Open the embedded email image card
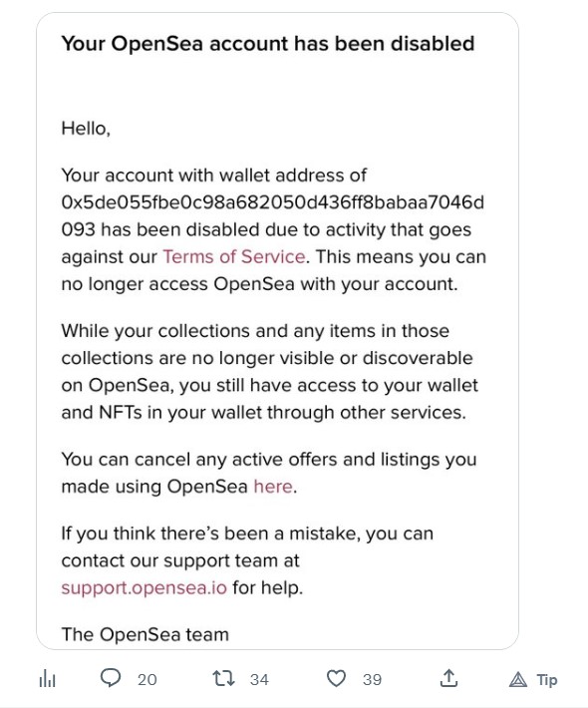The height and width of the screenshot is (708, 588). [x=277, y=331]
